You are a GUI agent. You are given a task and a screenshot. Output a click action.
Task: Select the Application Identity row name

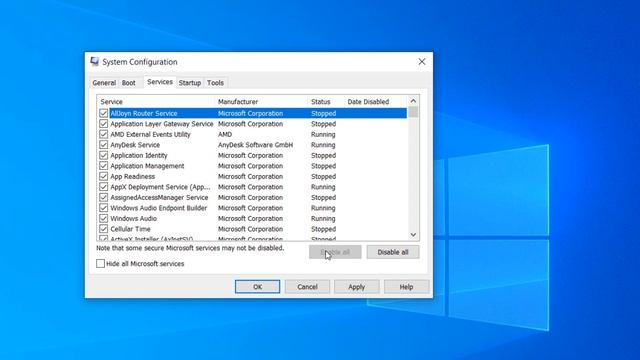click(139, 156)
